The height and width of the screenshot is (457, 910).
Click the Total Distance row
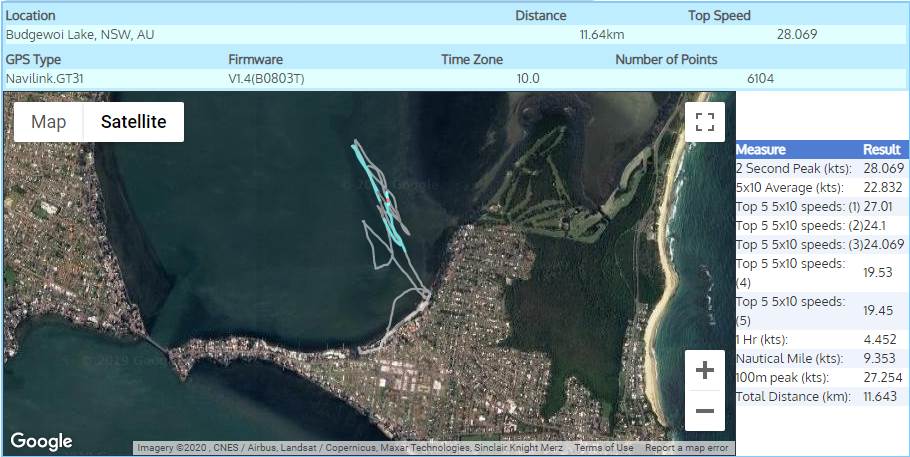point(820,396)
